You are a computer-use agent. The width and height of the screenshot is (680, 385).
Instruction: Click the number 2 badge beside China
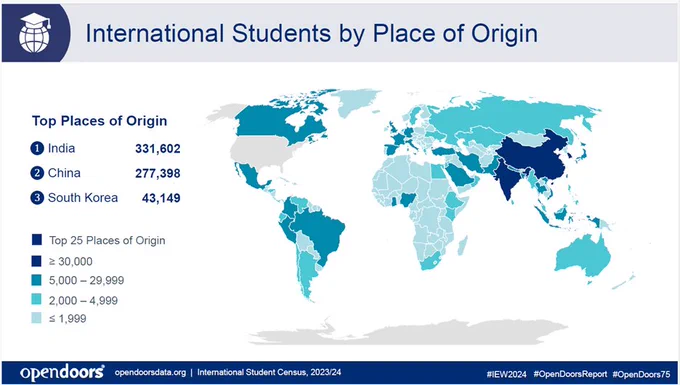pyautogui.click(x=37, y=173)
